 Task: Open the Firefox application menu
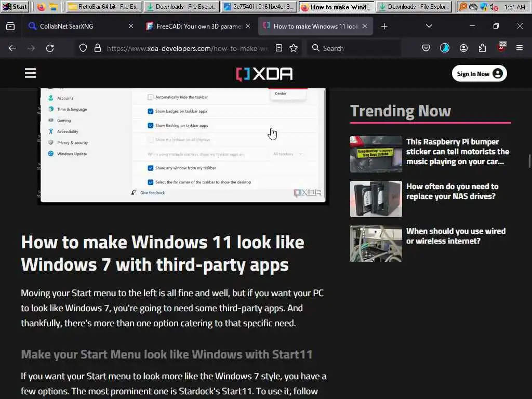click(520, 48)
